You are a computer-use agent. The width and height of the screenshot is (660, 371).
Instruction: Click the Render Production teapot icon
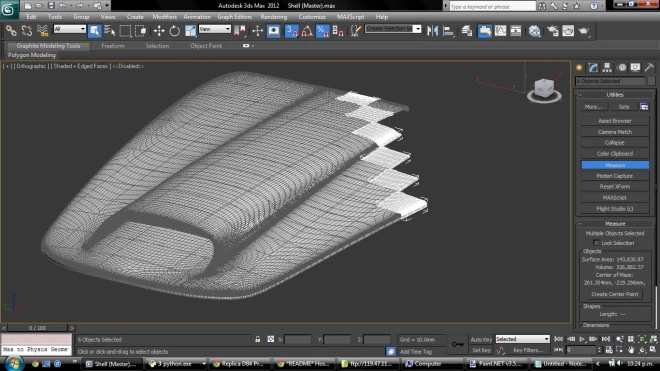(x=584, y=31)
